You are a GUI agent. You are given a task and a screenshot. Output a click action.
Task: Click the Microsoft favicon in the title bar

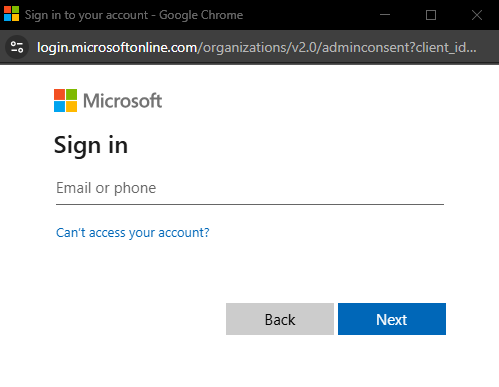click(12, 14)
